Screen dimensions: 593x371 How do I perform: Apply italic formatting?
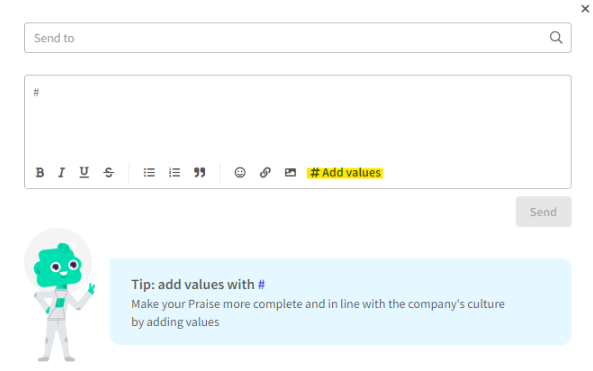[x=61, y=172]
